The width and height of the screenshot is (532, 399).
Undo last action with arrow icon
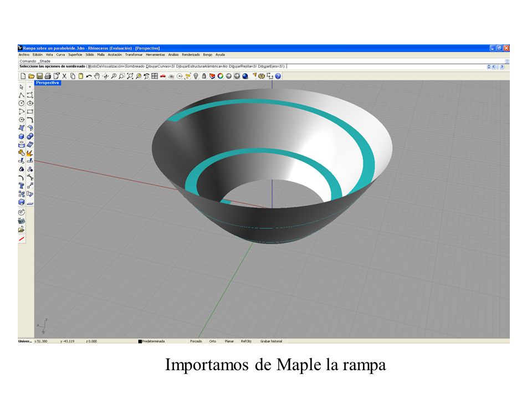pos(89,76)
